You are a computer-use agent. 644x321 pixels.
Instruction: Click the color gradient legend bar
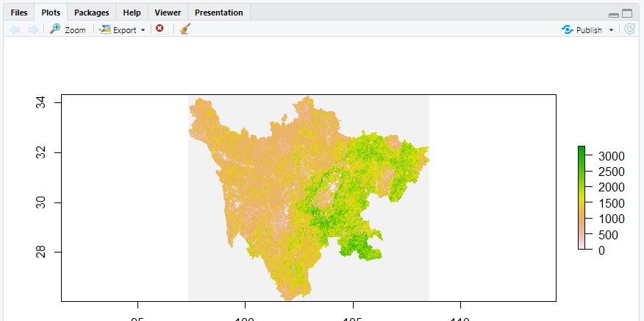[x=582, y=197]
